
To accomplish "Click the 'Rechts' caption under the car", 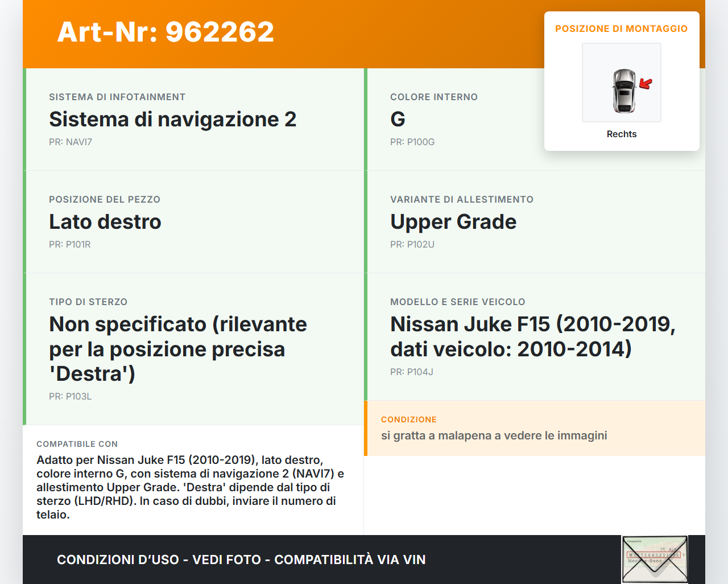I will (x=622, y=134).
